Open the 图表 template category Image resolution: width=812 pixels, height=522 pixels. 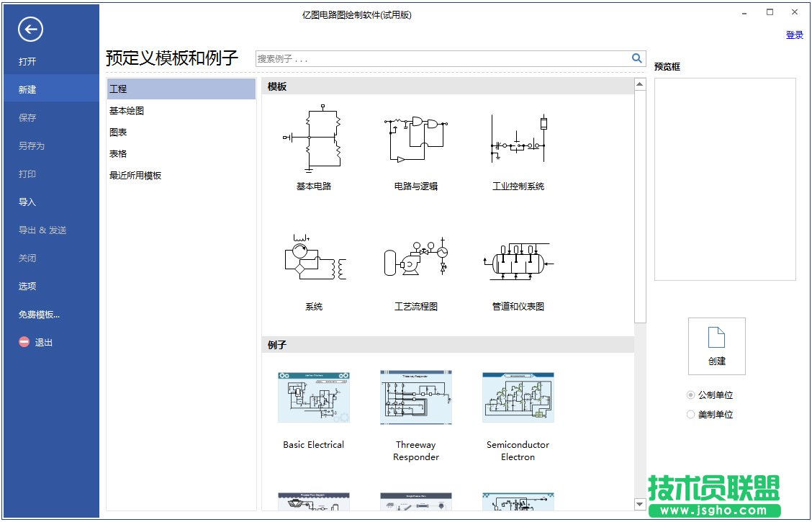pyautogui.click(x=118, y=132)
